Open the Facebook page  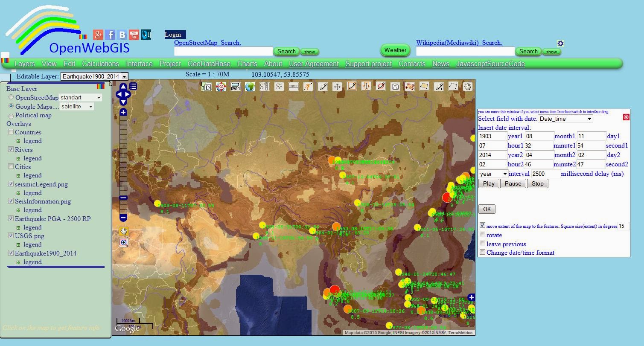point(110,35)
